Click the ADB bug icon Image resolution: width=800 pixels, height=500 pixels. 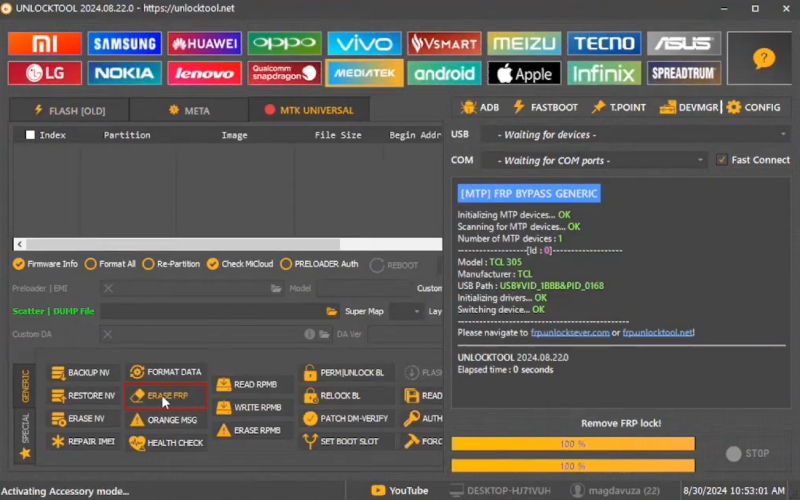[468, 107]
